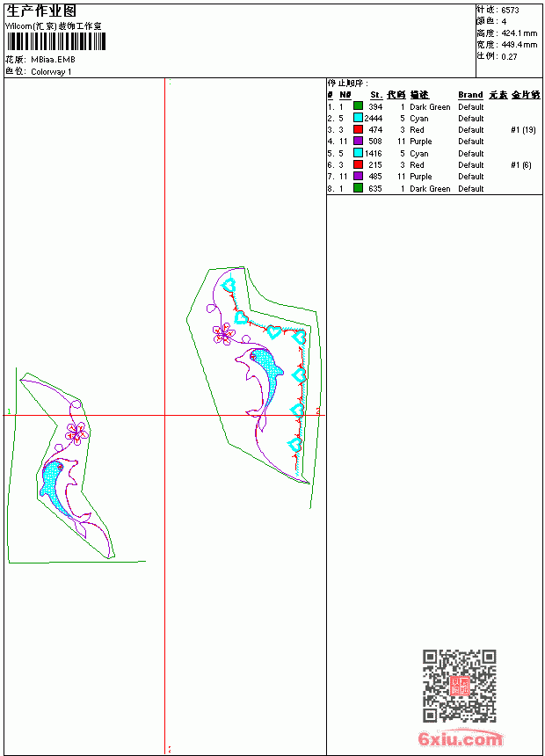The image size is (545, 756).
Task: Select the Dark Green swatch in row 8
Action: click(358, 188)
